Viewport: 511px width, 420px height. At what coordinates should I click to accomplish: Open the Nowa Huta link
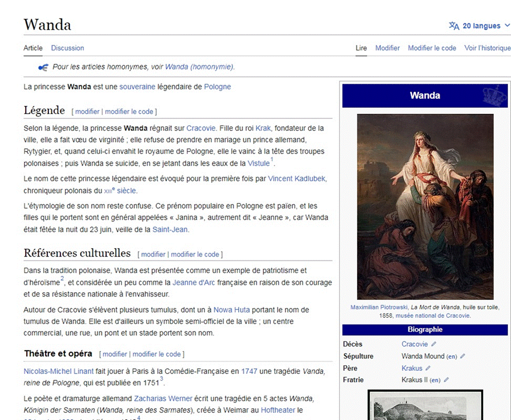tap(232, 310)
